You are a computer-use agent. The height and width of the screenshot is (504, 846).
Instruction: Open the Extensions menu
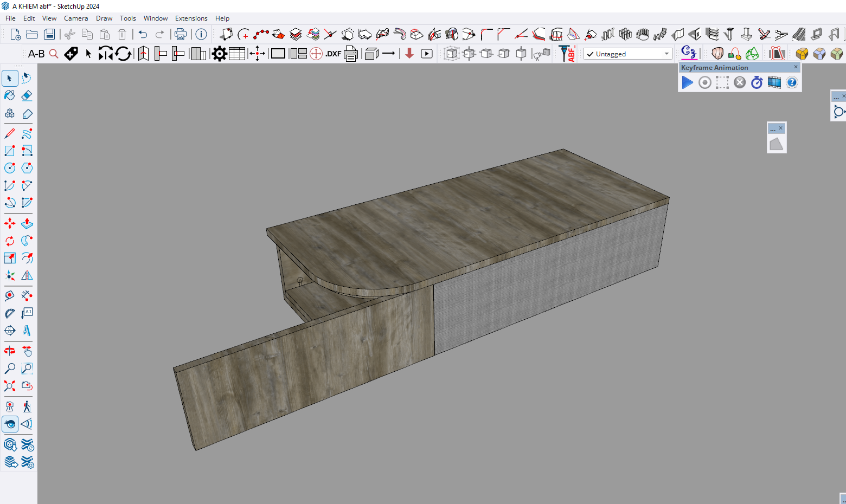coord(191,18)
